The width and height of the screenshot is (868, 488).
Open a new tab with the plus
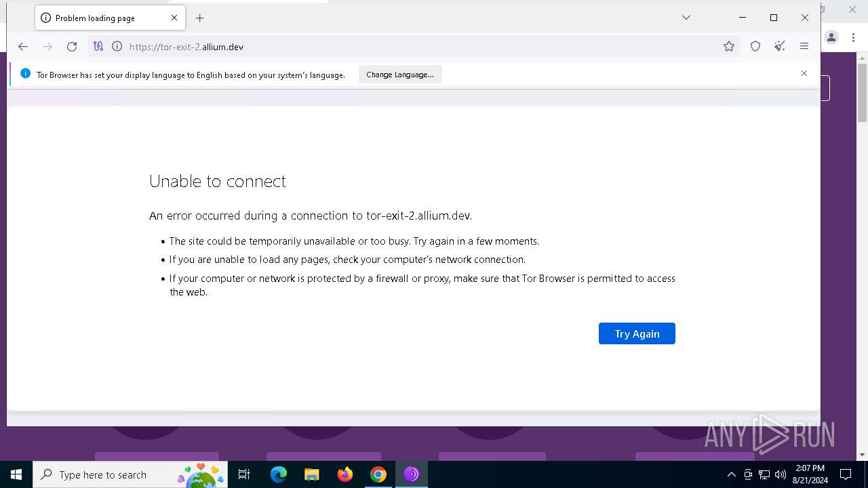pyautogui.click(x=199, y=18)
